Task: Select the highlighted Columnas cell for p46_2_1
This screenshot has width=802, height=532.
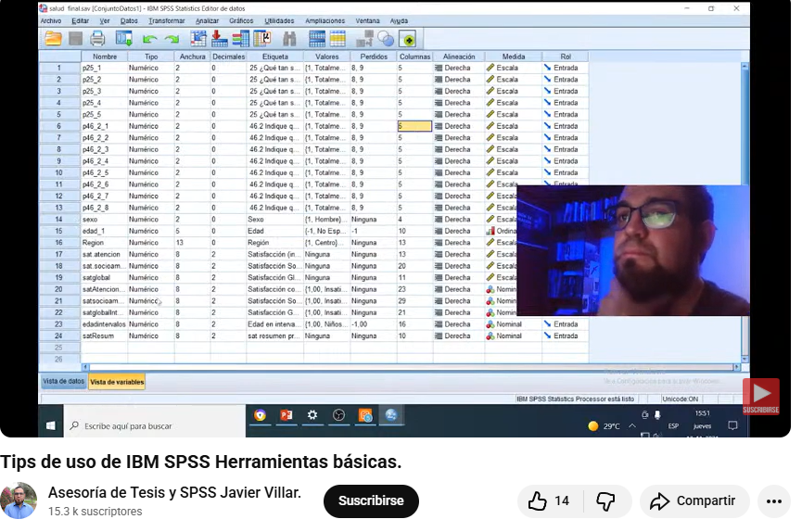Action: [x=414, y=126]
